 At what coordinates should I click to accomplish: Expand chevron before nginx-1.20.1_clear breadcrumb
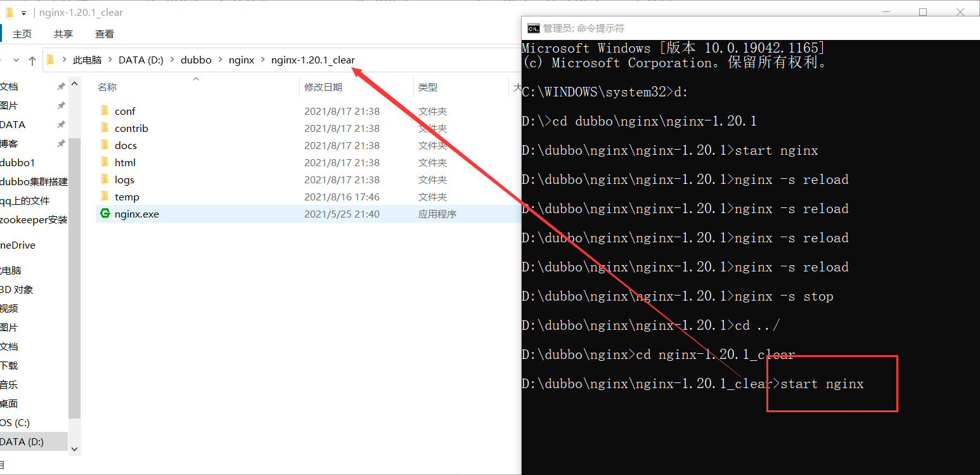tap(263, 60)
